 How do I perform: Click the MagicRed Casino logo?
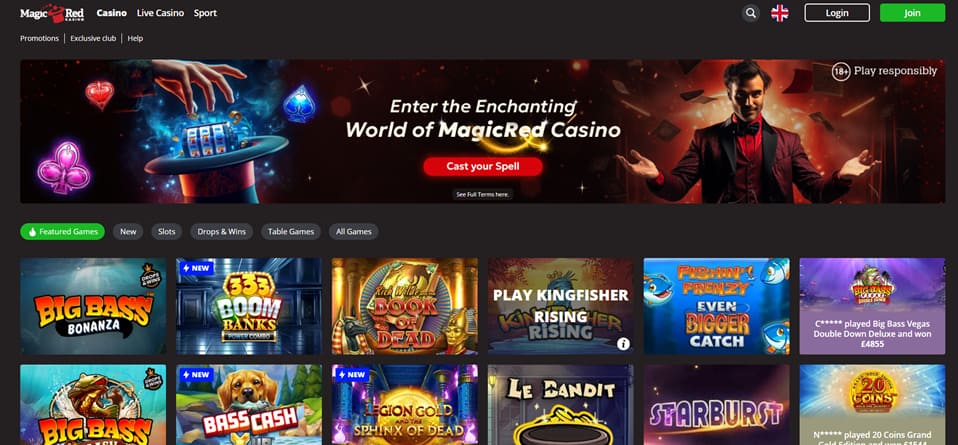pos(52,13)
